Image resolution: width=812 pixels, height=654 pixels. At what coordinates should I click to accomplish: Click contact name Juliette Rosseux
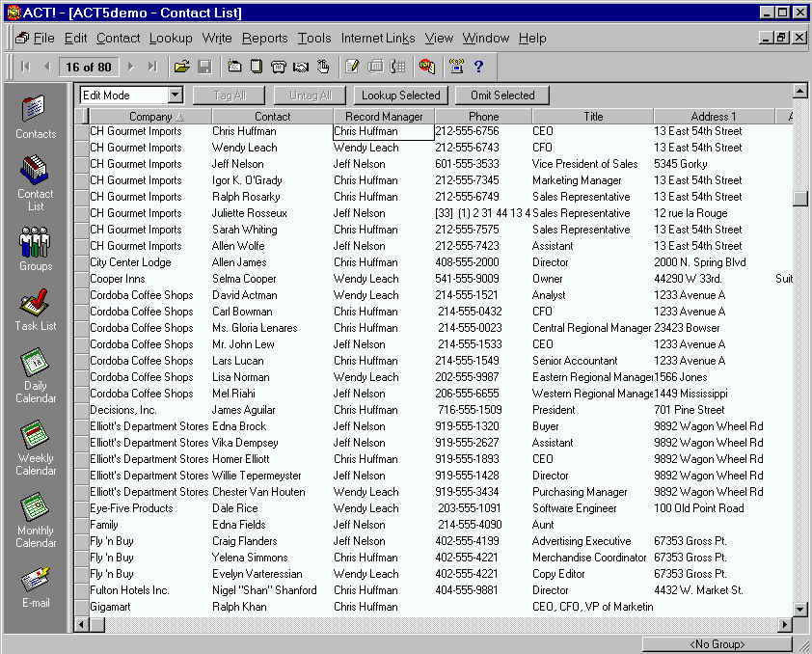[x=250, y=213]
